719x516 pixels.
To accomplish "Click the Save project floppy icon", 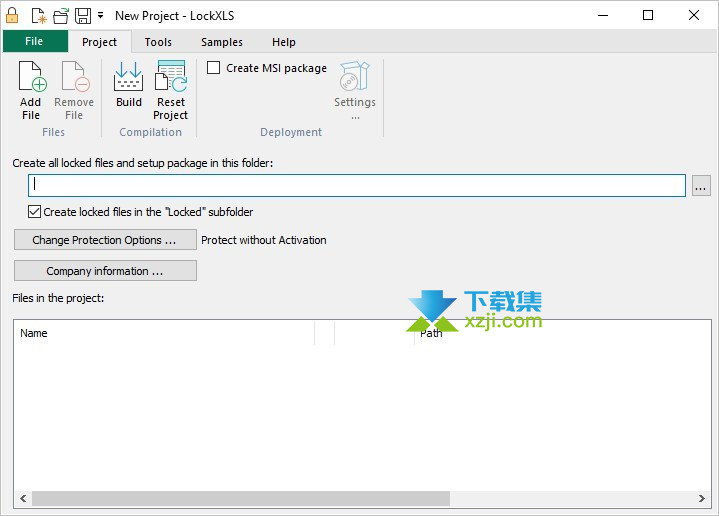I will 83,16.
